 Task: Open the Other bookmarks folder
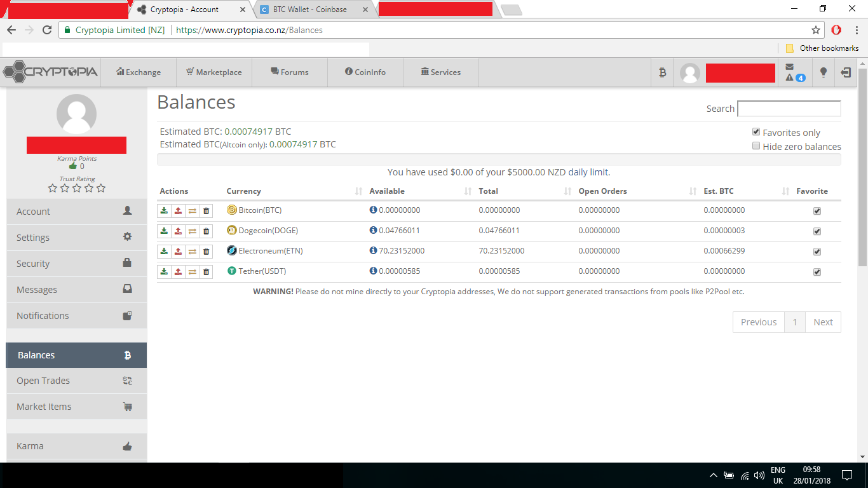click(822, 48)
